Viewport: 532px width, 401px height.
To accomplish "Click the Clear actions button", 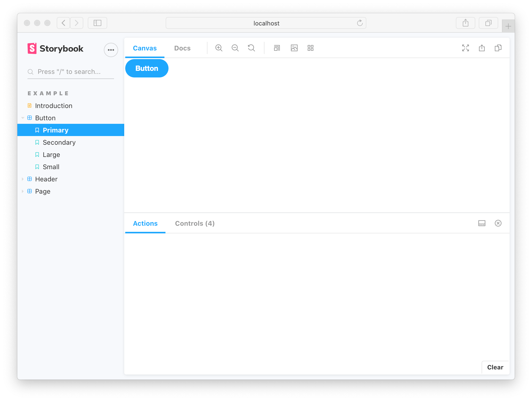I will coord(495,367).
